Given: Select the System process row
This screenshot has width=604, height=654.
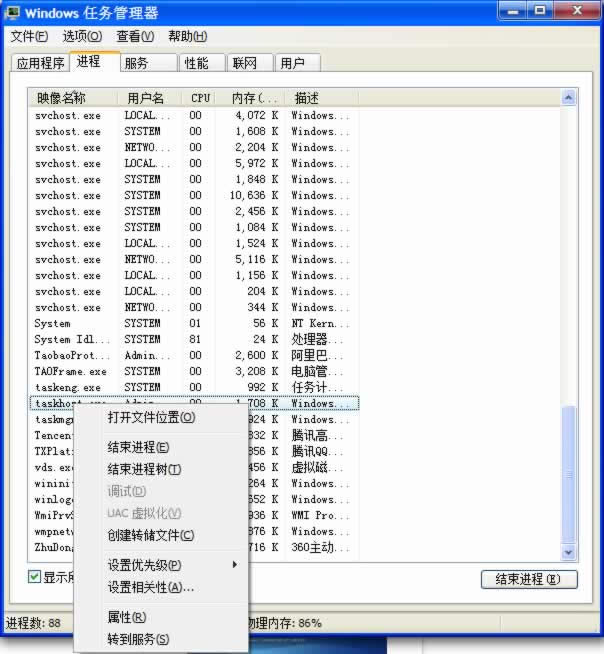Looking at the screenshot, I should click(x=194, y=324).
